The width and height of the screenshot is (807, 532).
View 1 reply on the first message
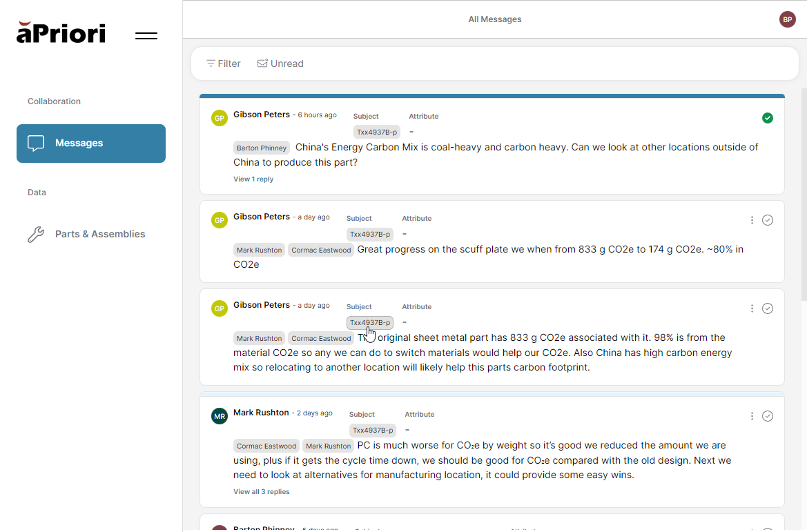(253, 179)
